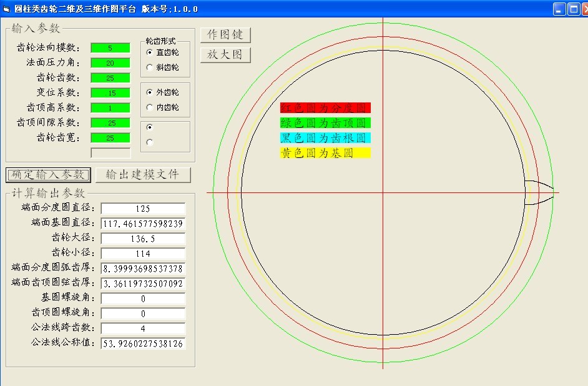
Task: Click the 齿轮法向模数 label
Action: coord(48,47)
